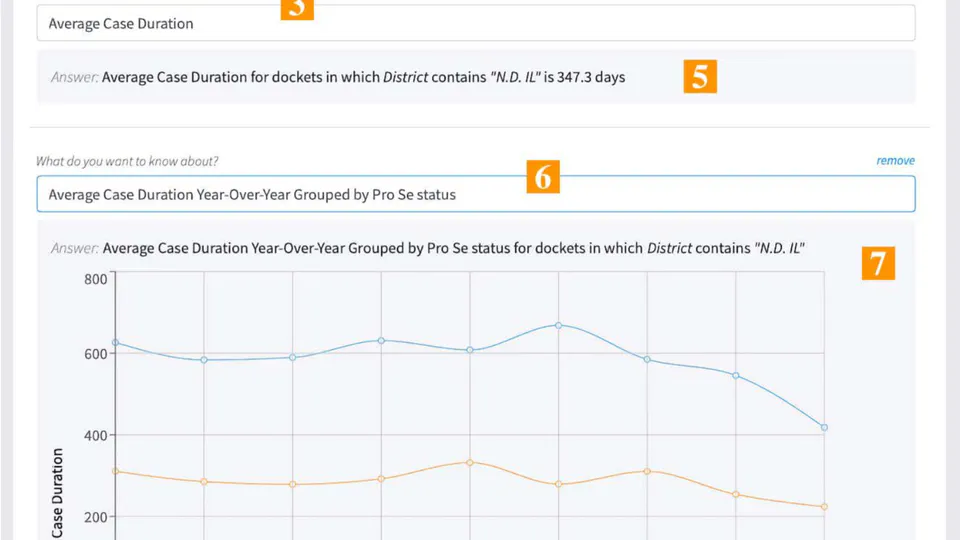Screen dimensions: 960x540
Task: Select the leftmost orange line data point
Action: coord(116,471)
